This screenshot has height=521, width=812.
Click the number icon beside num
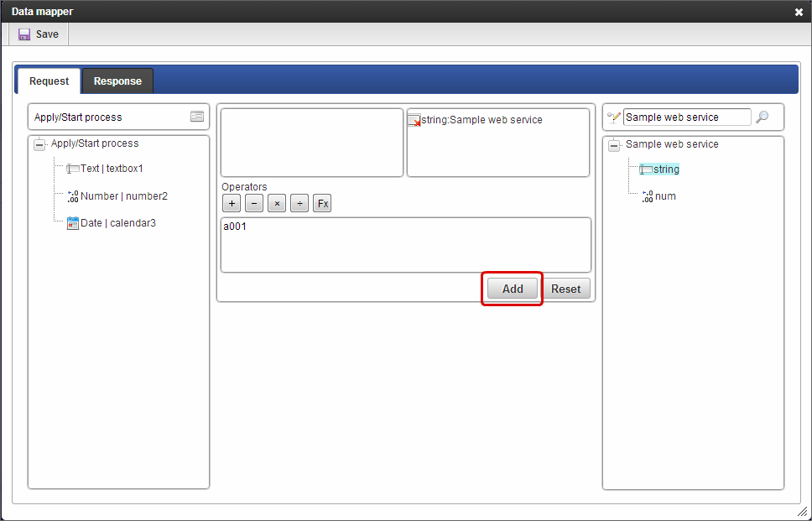(x=648, y=196)
